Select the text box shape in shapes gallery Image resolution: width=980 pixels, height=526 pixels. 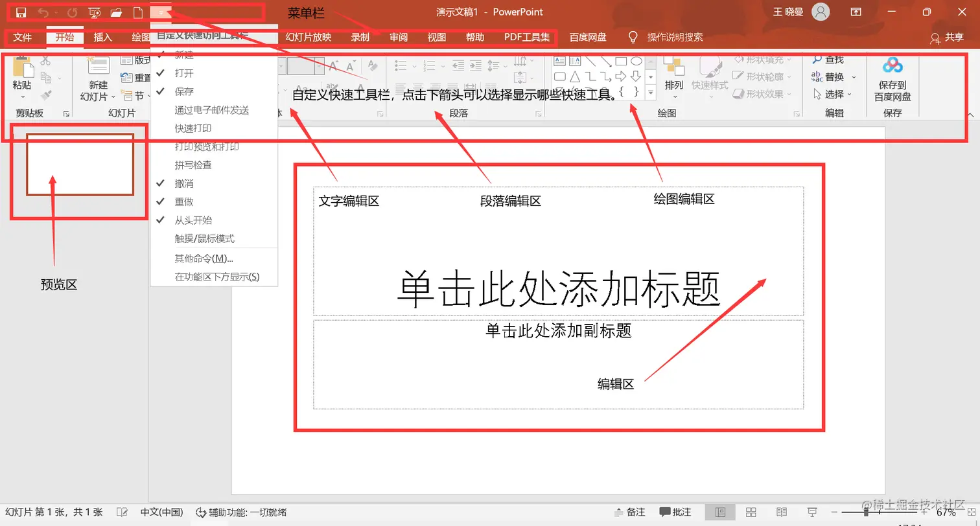tap(559, 62)
